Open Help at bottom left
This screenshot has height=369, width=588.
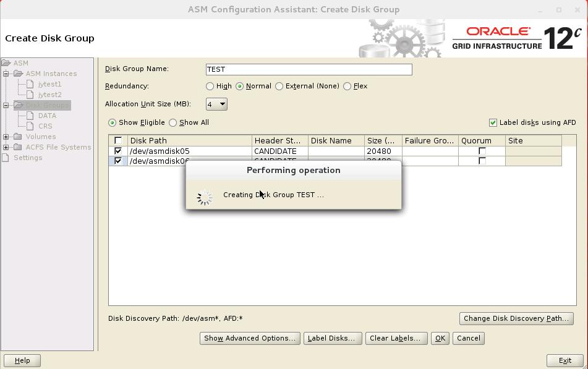22,360
